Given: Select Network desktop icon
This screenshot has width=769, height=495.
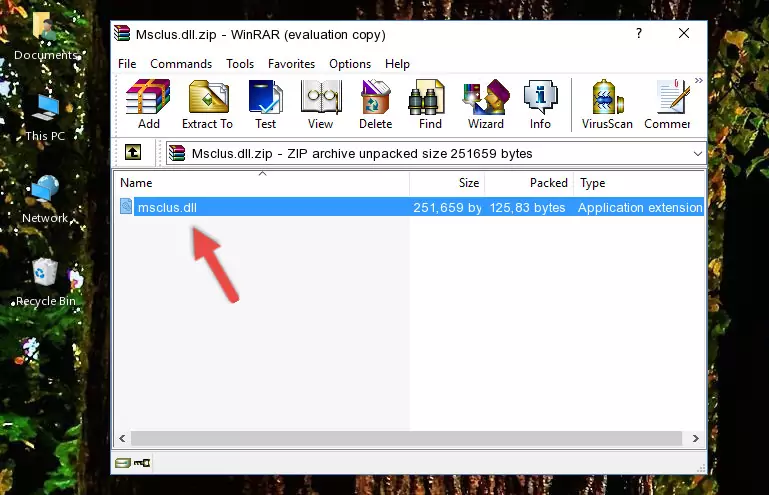Looking at the screenshot, I should pos(45,199).
